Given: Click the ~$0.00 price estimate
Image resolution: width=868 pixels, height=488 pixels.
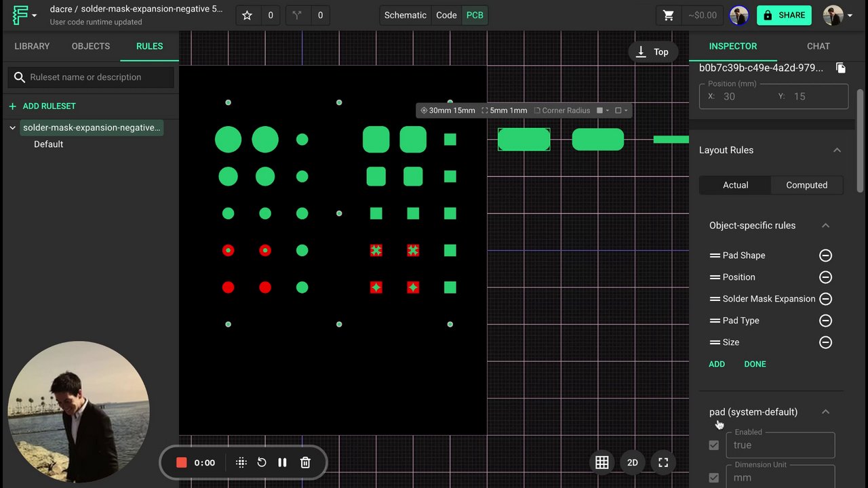Looking at the screenshot, I should point(703,15).
